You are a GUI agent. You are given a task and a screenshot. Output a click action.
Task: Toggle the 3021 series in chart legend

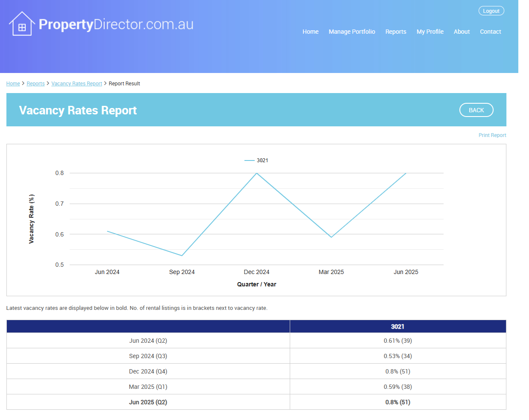(x=256, y=160)
